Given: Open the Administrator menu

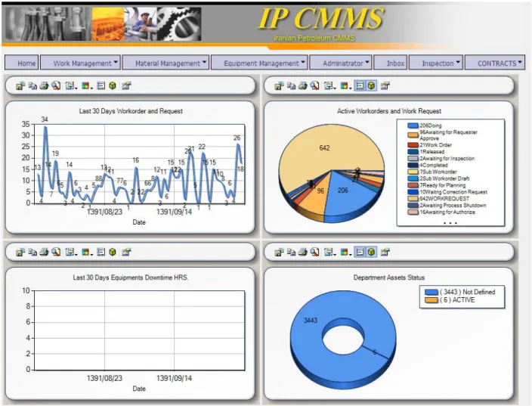Looking at the screenshot, I should (x=341, y=63).
